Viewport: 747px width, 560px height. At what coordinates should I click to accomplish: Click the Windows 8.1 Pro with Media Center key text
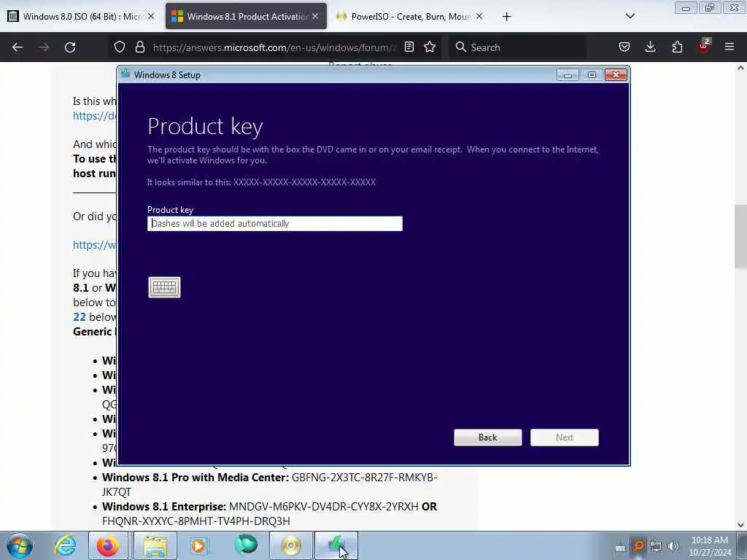(x=270, y=484)
